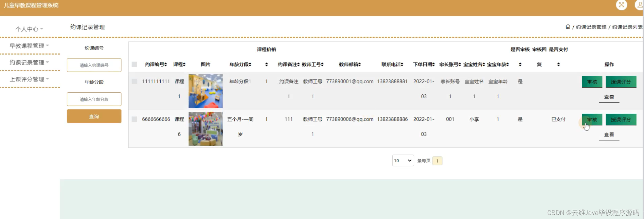Go to page 1 in pagination
The height and width of the screenshot is (219, 644).
tap(437, 161)
